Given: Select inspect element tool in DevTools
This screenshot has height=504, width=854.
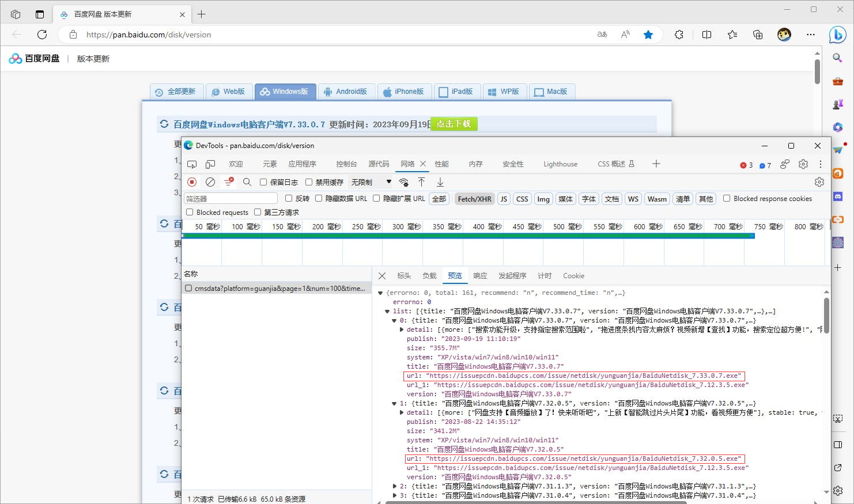Looking at the screenshot, I should 192,164.
